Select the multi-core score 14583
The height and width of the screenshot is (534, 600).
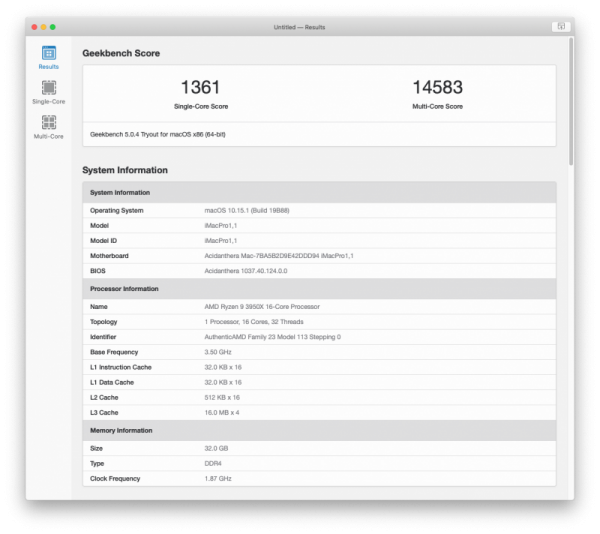437,87
